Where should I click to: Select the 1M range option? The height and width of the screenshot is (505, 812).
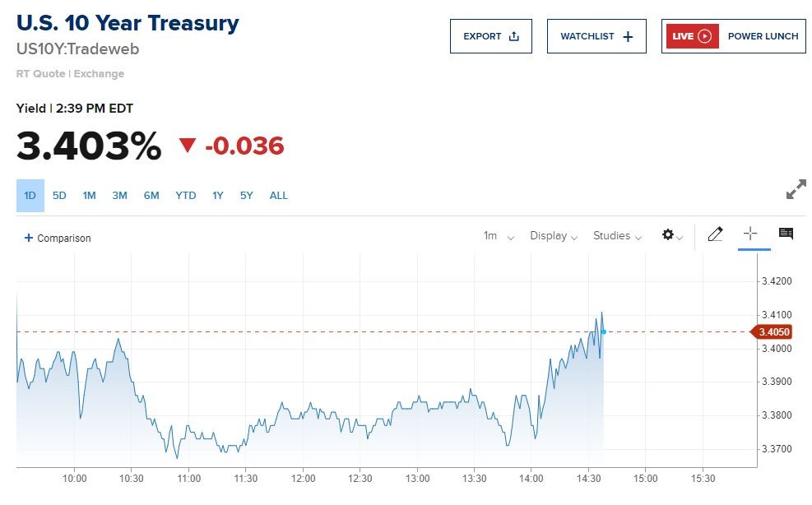click(89, 196)
